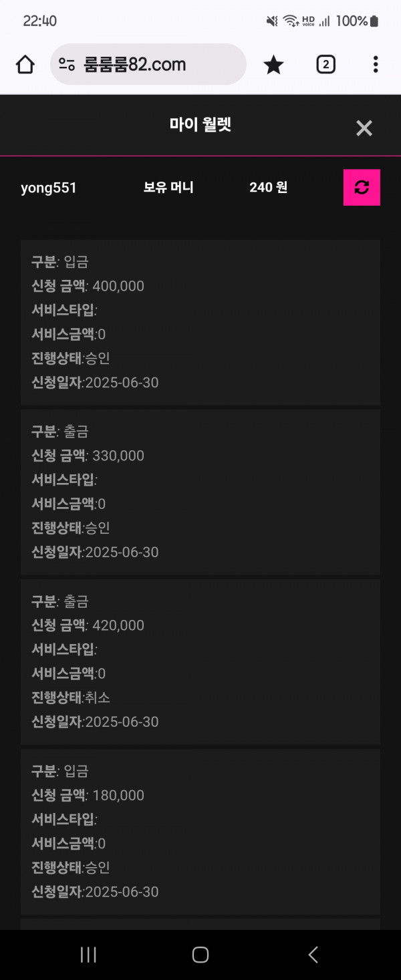
Task: Select the 180,000 deposit record
Action: tap(200, 831)
